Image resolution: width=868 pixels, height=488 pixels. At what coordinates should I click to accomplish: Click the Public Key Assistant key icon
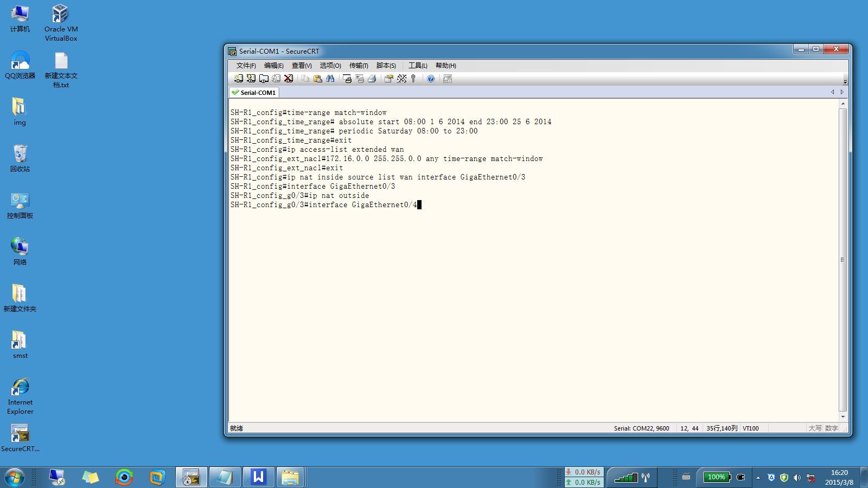click(413, 79)
